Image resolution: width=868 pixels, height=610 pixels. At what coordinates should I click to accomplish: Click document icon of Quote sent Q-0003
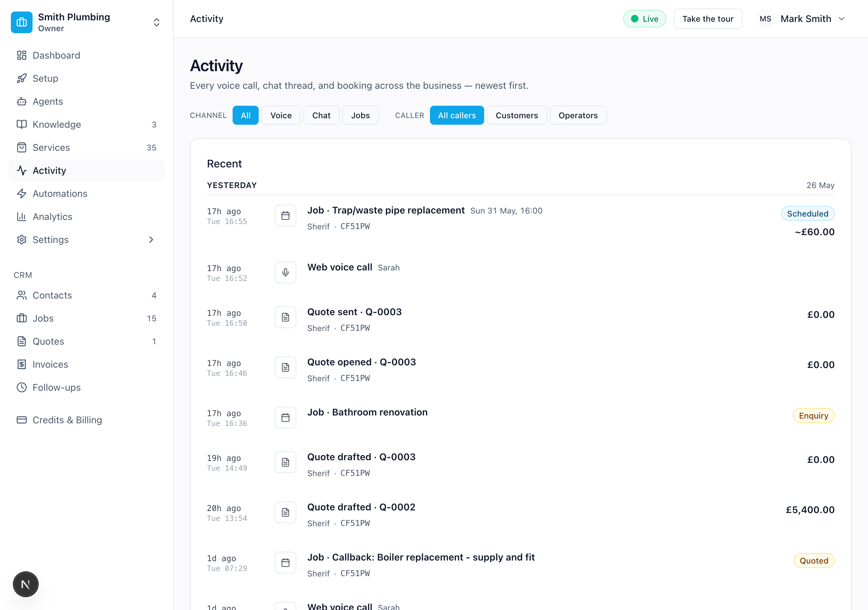pyautogui.click(x=285, y=317)
